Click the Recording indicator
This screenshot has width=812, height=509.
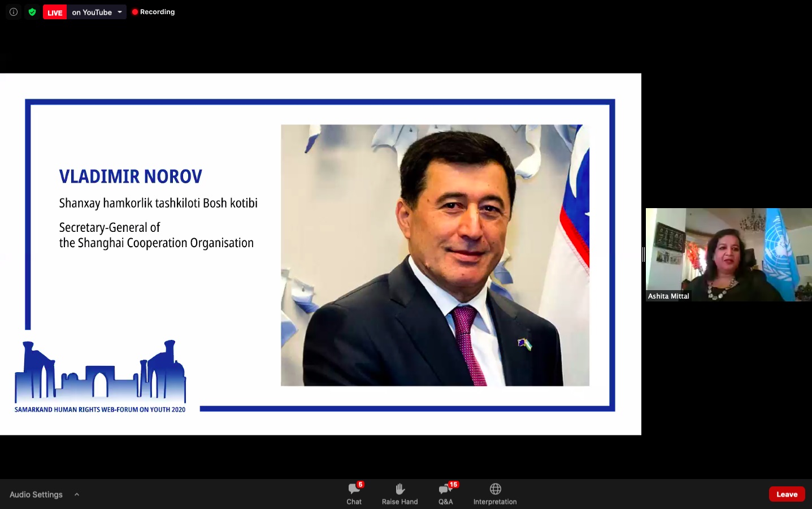click(153, 12)
